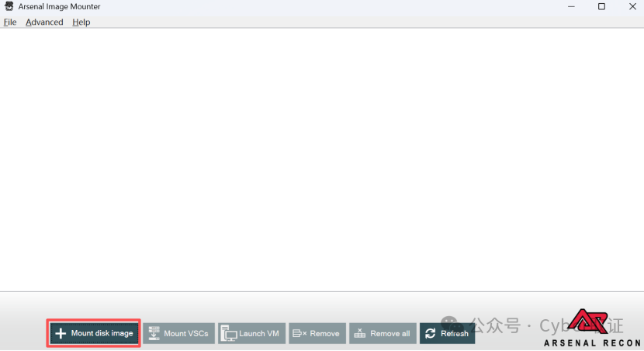Viewport: 644px width, 351px height.
Task: Click the Remove all button
Action: [x=383, y=333]
